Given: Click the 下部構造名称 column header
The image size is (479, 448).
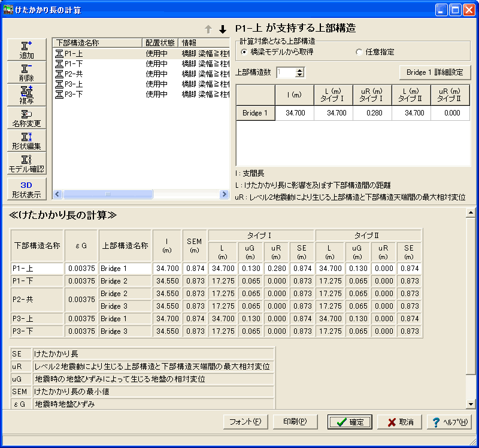Looking at the screenshot, I should [x=97, y=42].
